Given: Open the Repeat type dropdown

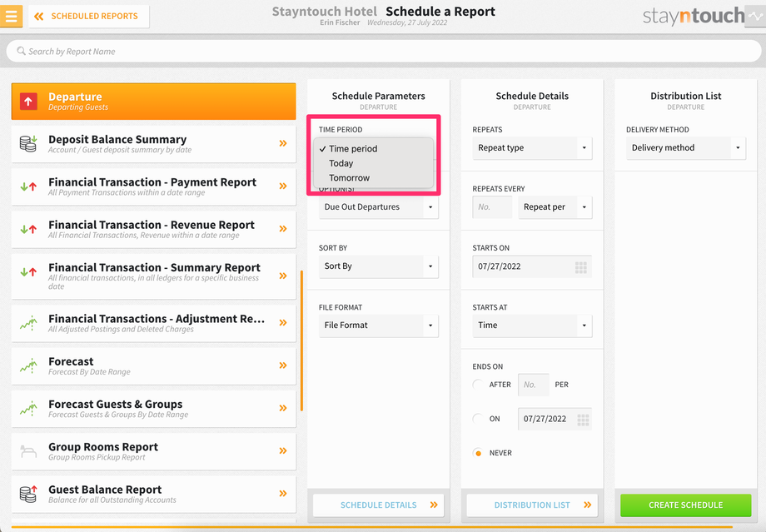Looking at the screenshot, I should (532, 147).
